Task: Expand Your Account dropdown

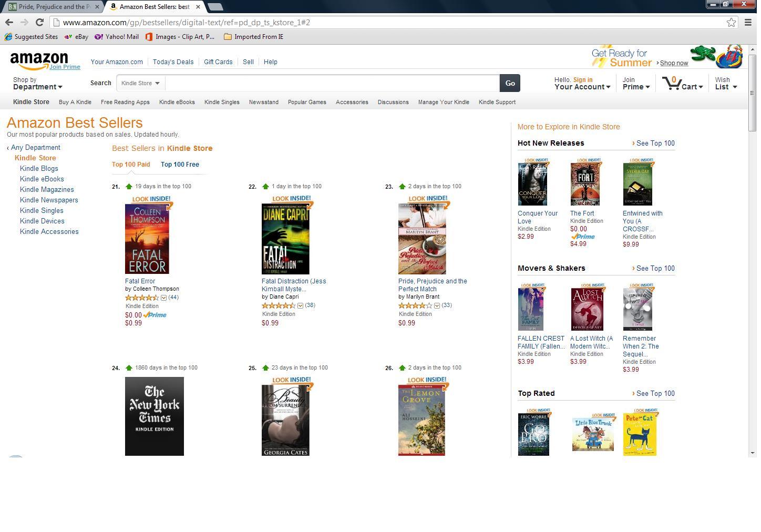Action: click(582, 87)
